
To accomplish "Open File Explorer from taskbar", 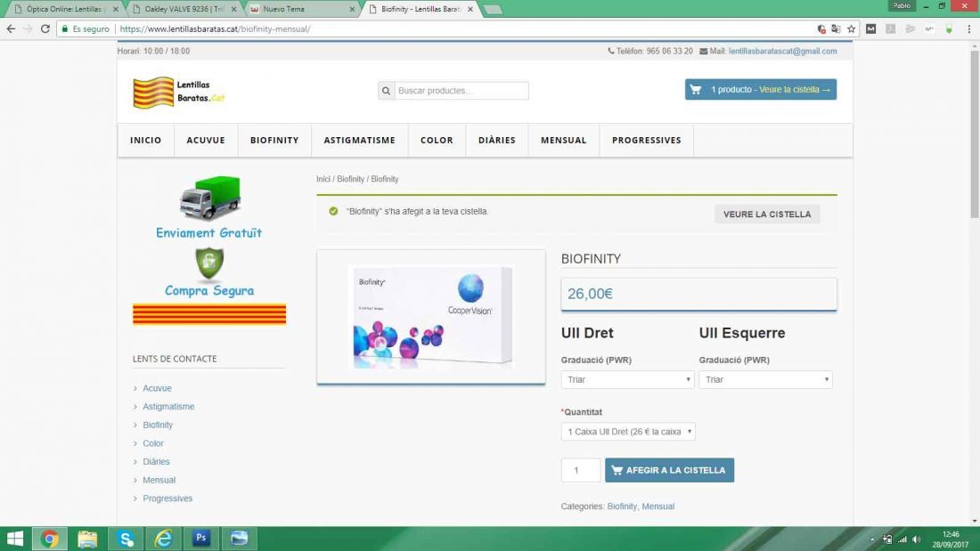I will (x=87, y=539).
